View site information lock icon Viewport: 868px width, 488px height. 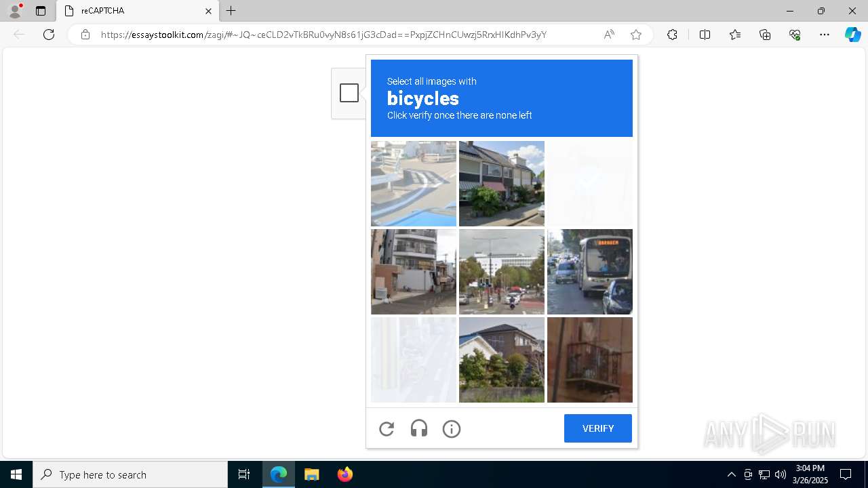tap(85, 35)
